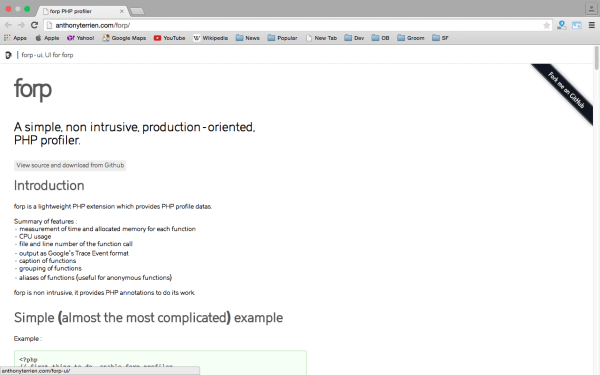This screenshot has height=375, width=600.
Task: Click the grouping of functions line
Action: coord(50,268)
